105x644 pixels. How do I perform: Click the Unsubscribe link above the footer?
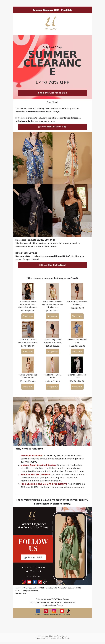(21, 593)
